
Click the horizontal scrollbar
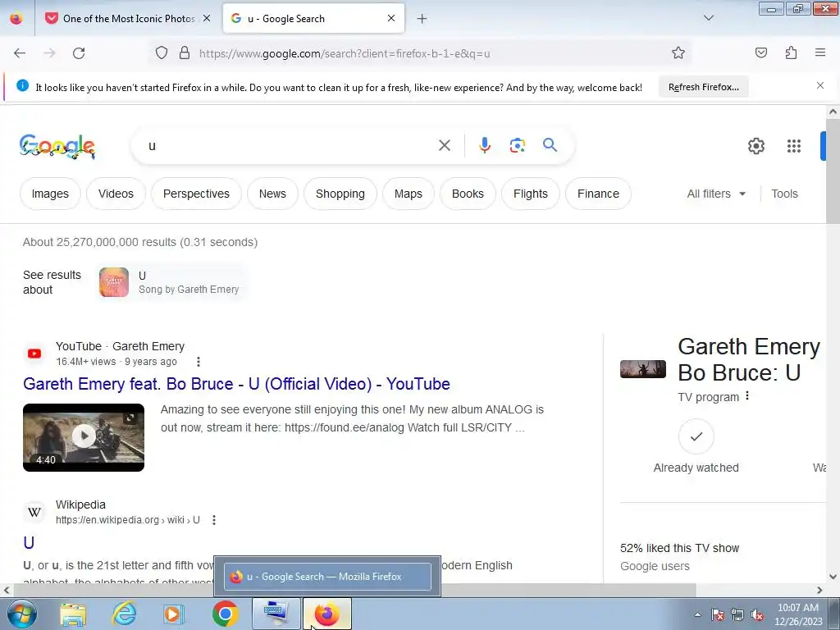(354, 590)
